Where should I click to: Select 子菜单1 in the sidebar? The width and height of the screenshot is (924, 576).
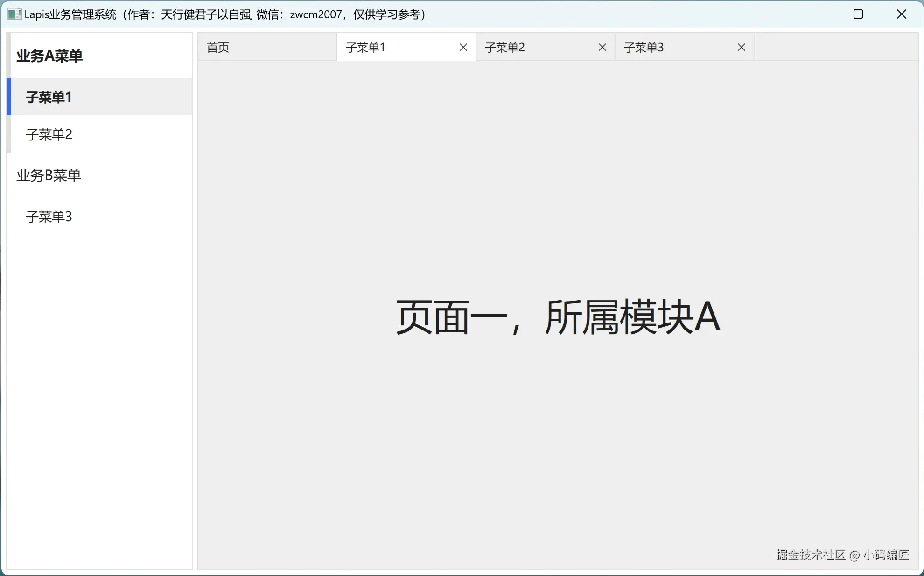click(x=49, y=97)
